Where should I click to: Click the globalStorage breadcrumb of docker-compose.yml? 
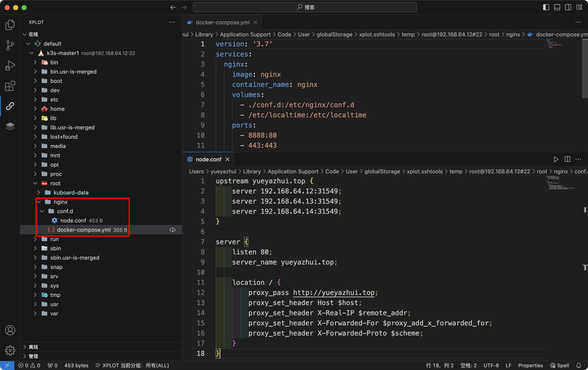click(x=334, y=34)
